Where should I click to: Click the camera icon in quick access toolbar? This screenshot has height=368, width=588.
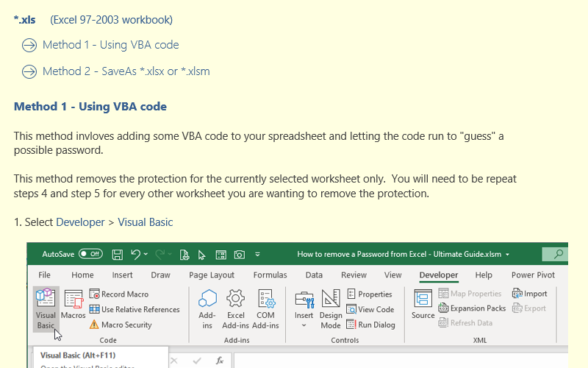coord(240,255)
